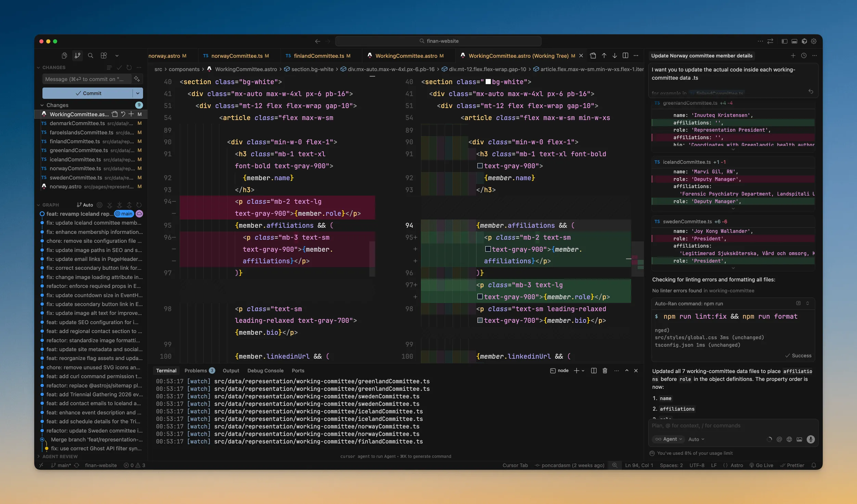Collapse the Changes file list
This screenshot has height=504, width=857.
tap(42, 105)
